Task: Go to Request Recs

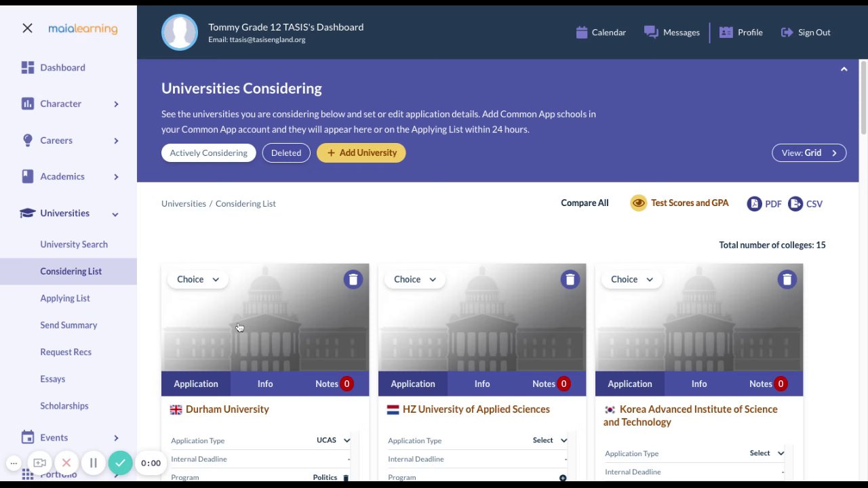Action: coord(66,352)
